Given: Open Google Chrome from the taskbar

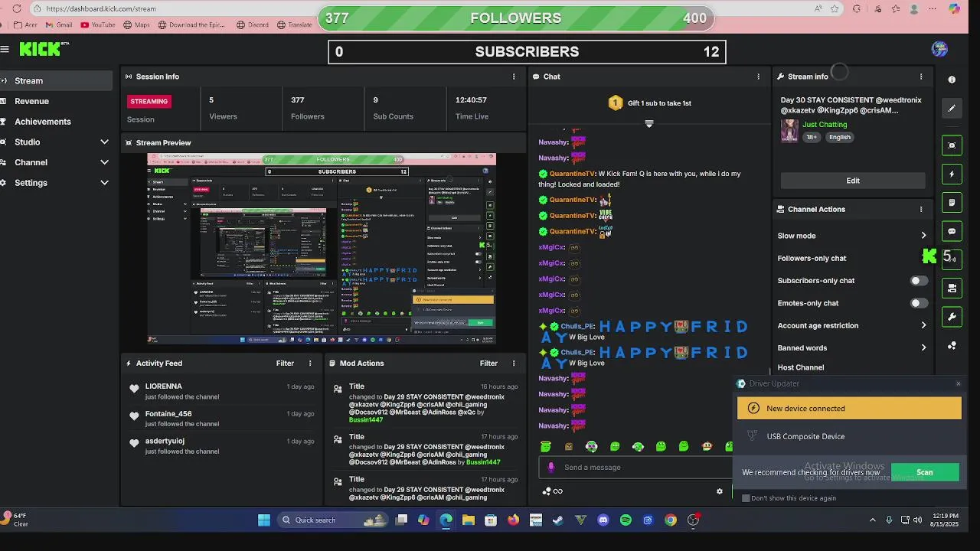Looking at the screenshot, I should pyautogui.click(x=671, y=520).
